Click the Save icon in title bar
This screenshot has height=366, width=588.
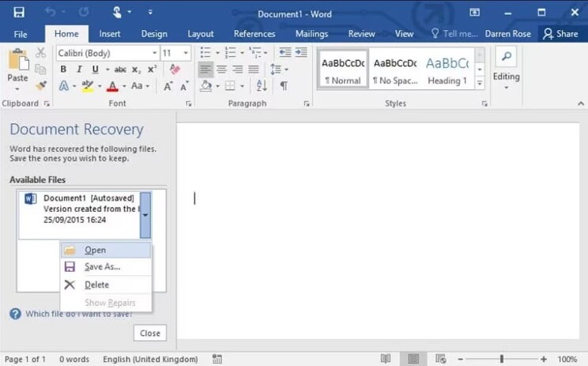click(x=19, y=13)
